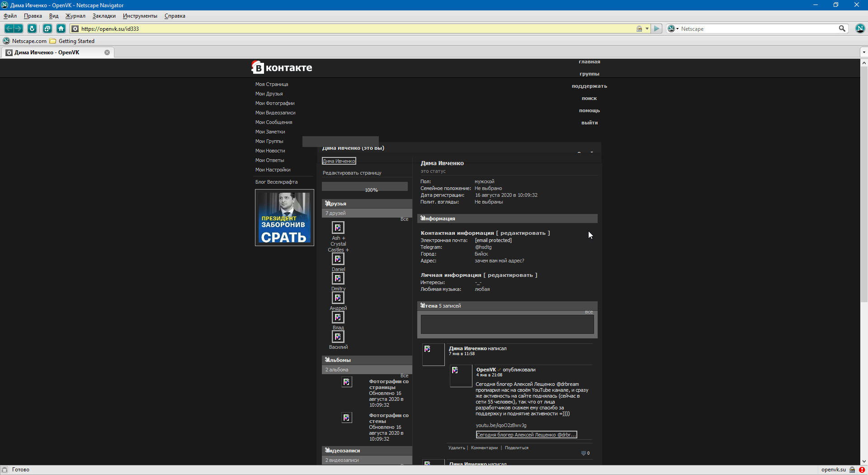
Task: Expand the list all tabs dropdown
Action: (x=863, y=52)
